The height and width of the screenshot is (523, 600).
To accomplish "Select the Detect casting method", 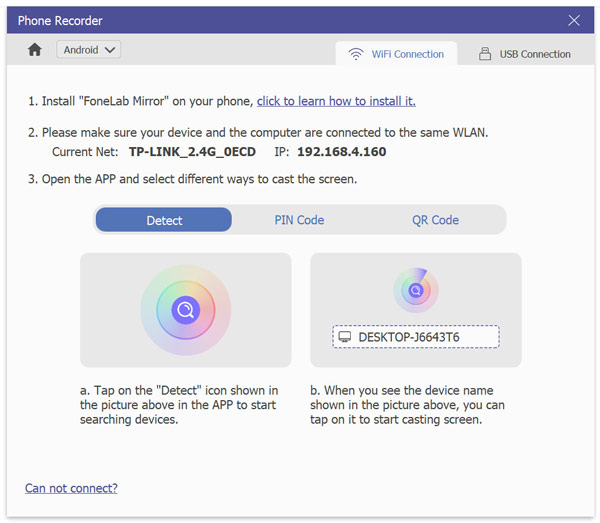I will click(x=164, y=220).
